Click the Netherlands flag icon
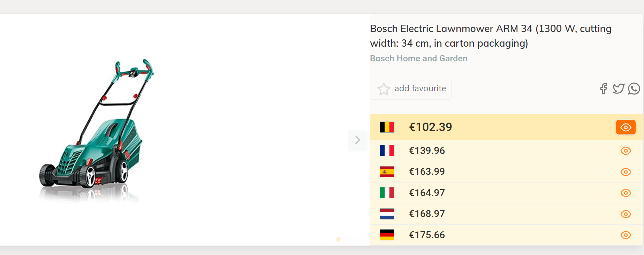Viewport: 644px width, 255px height. pyautogui.click(x=387, y=214)
